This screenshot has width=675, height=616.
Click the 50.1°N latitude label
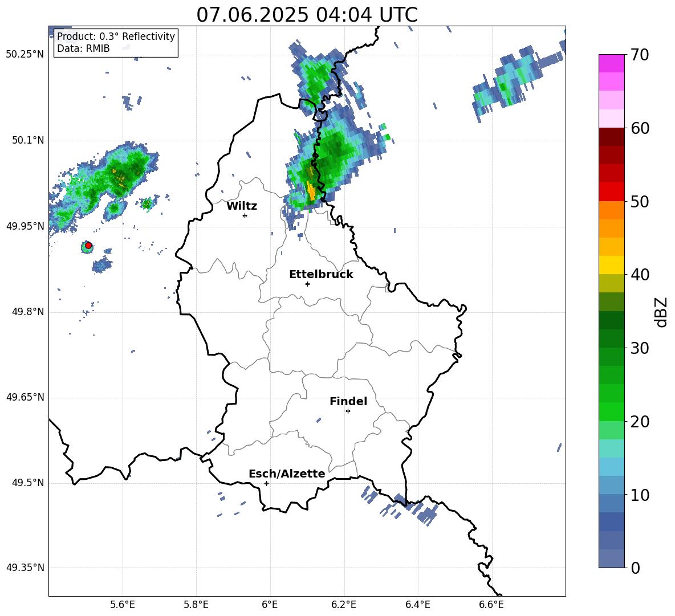(28, 140)
